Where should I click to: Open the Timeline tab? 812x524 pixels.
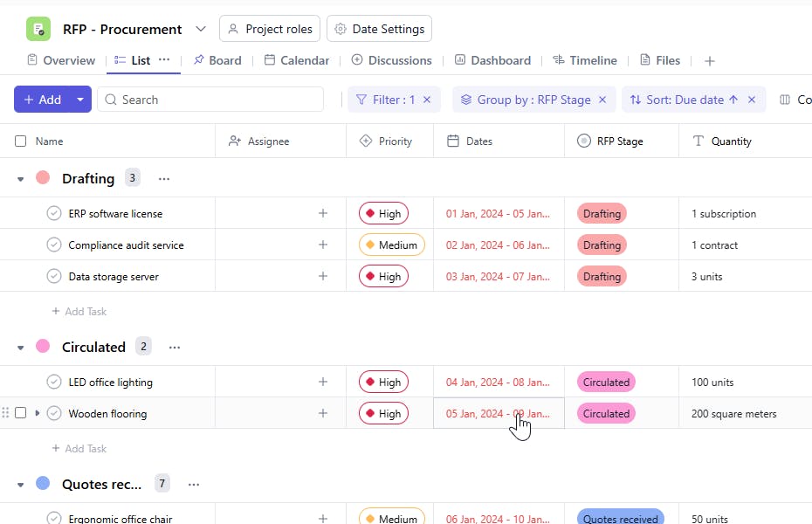(584, 60)
